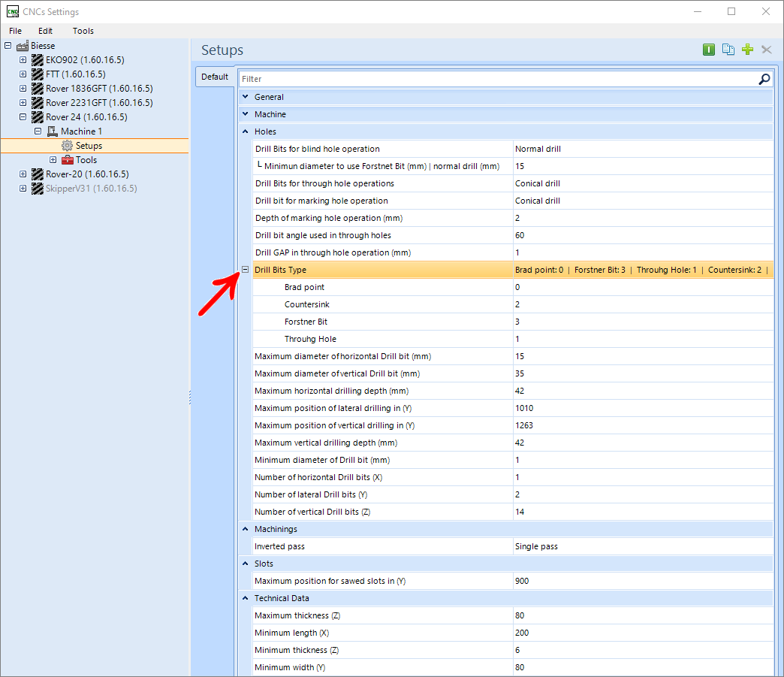Open the Edit menu

click(45, 31)
